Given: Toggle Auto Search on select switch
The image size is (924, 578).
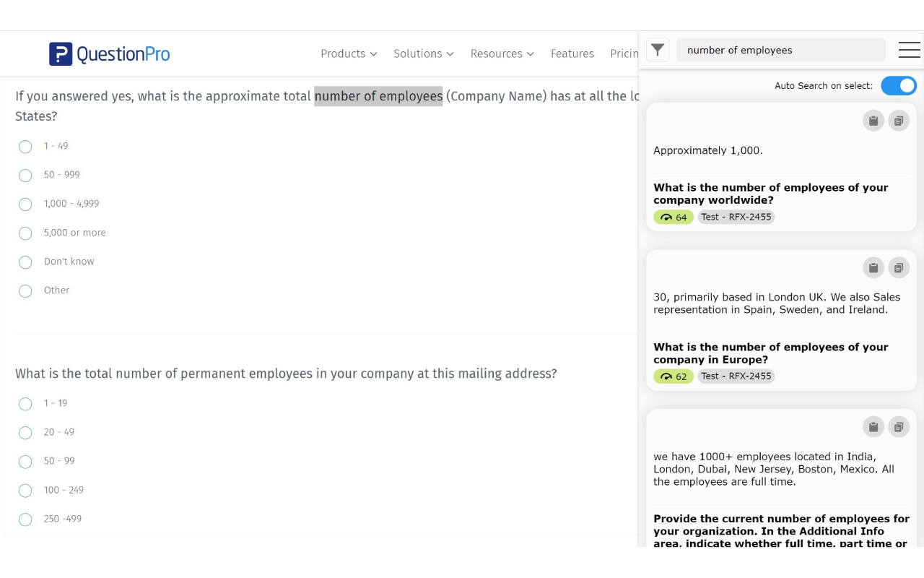Looking at the screenshot, I should click(899, 86).
